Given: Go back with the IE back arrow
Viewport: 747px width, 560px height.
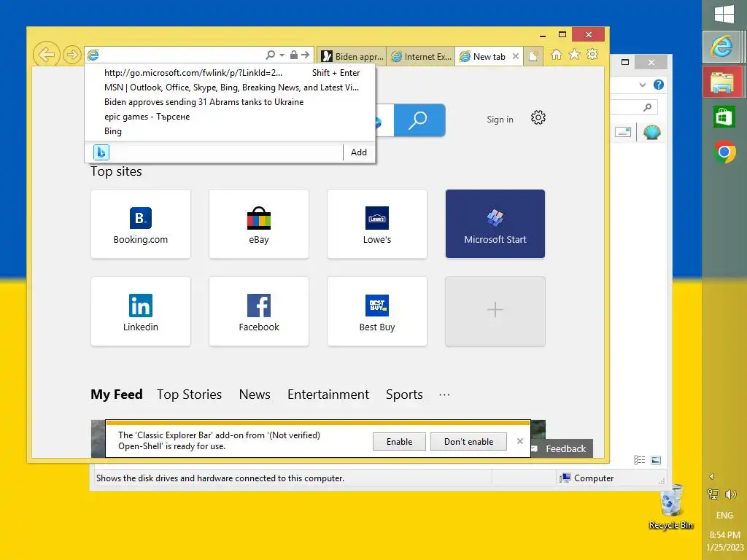Looking at the screenshot, I should point(46,55).
